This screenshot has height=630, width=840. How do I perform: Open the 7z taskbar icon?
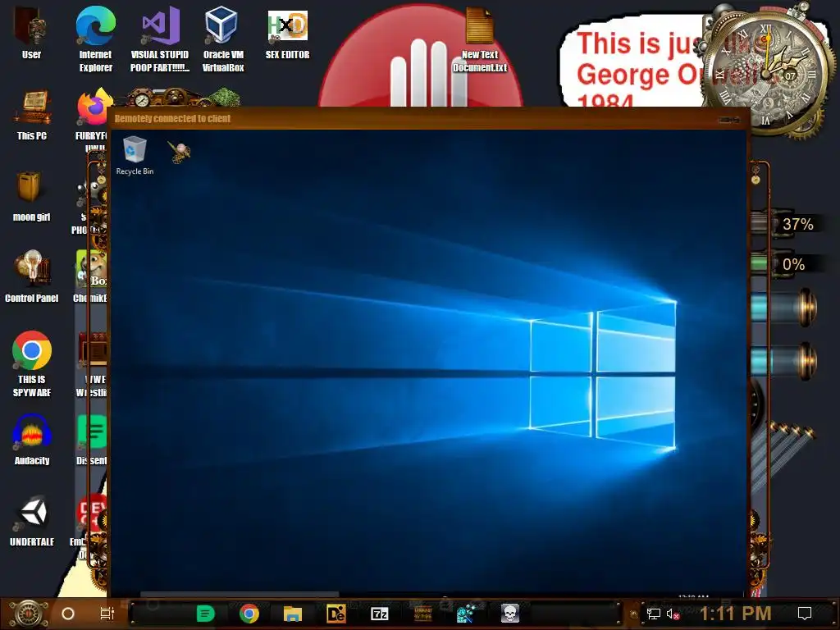click(x=379, y=614)
